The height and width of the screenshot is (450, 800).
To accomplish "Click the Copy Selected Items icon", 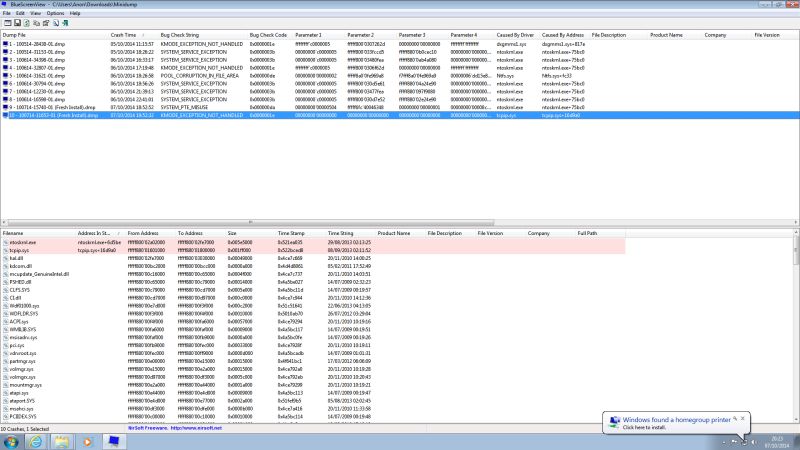I will tap(36, 23).
